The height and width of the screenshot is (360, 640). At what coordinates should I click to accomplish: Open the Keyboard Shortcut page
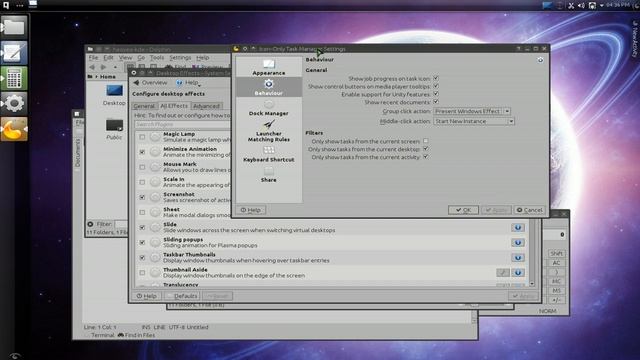[x=269, y=154]
